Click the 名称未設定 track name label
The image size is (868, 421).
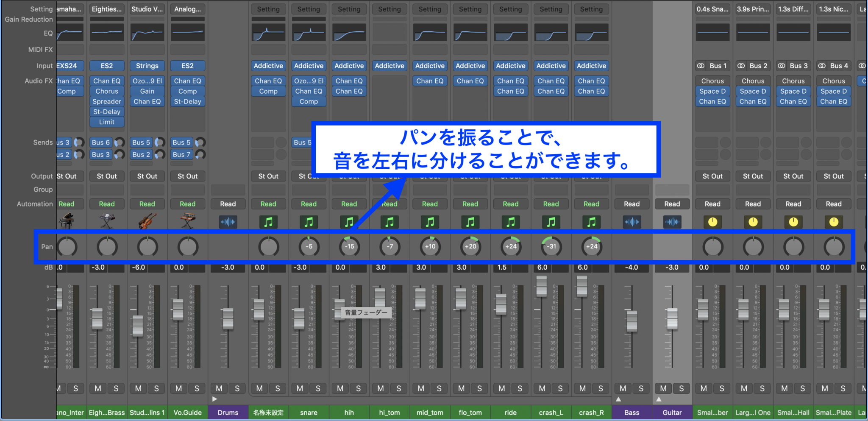268,412
